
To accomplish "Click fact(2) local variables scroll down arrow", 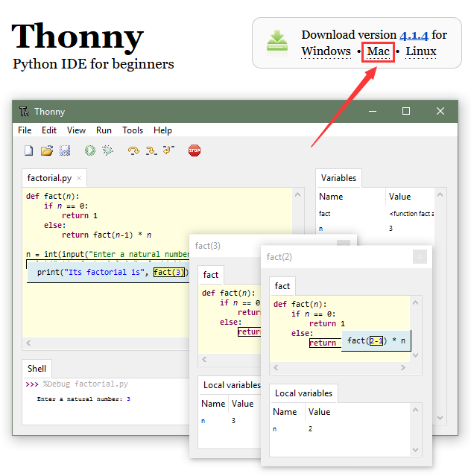I will pos(415,450).
